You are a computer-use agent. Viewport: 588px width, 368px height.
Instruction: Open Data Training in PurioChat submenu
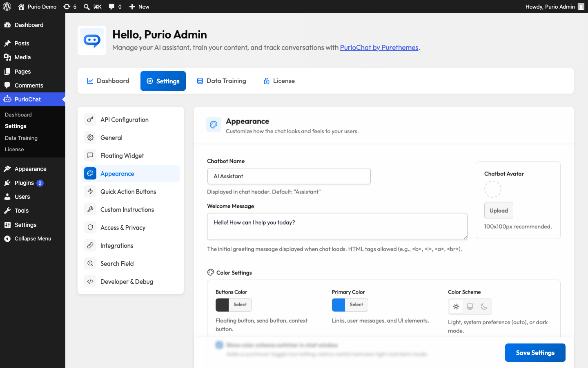click(x=21, y=138)
